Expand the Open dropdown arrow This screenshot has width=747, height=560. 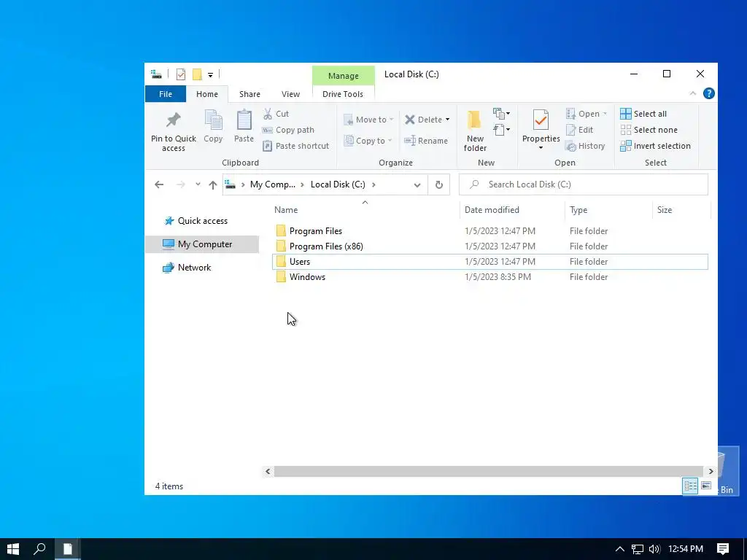tap(605, 114)
